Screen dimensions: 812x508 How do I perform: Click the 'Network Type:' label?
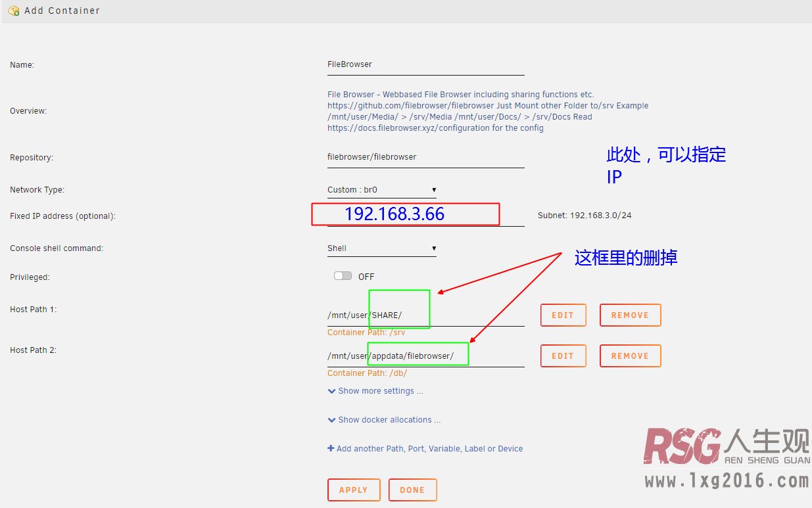pos(37,190)
